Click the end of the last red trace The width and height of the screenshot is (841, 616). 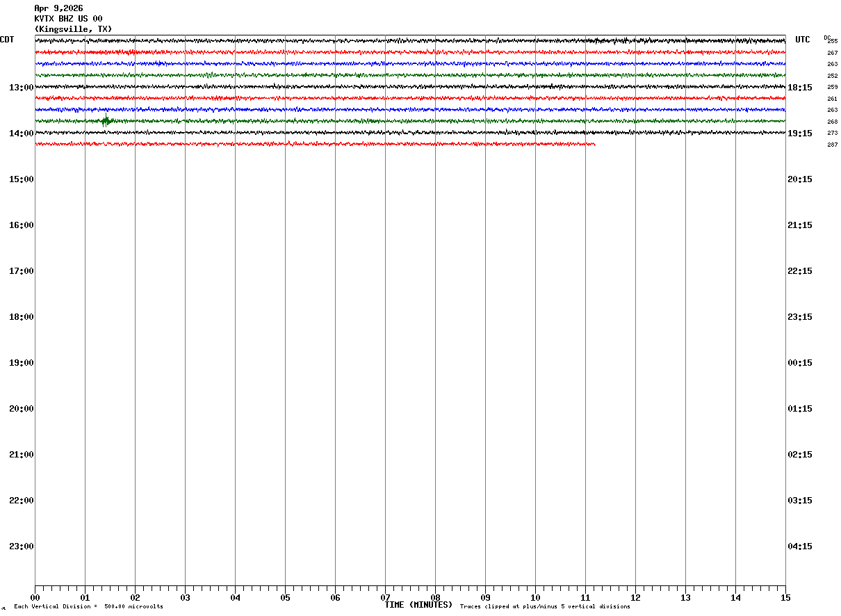[x=594, y=144]
